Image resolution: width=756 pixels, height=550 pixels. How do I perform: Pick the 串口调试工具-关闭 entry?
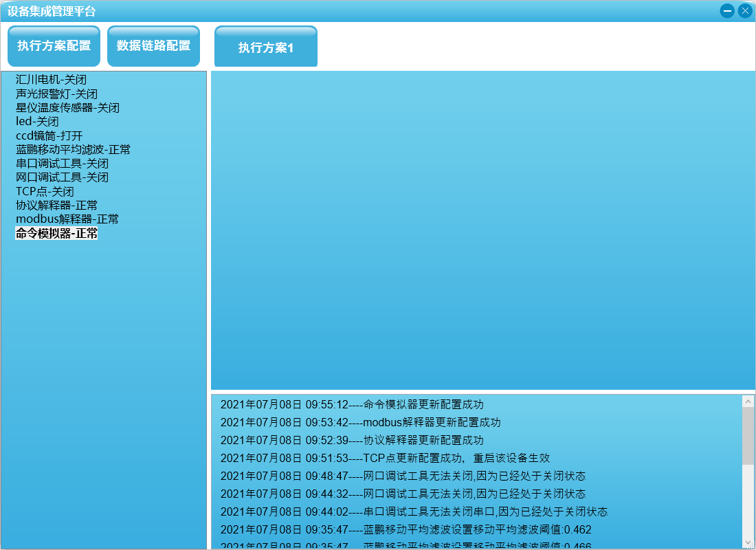point(62,164)
